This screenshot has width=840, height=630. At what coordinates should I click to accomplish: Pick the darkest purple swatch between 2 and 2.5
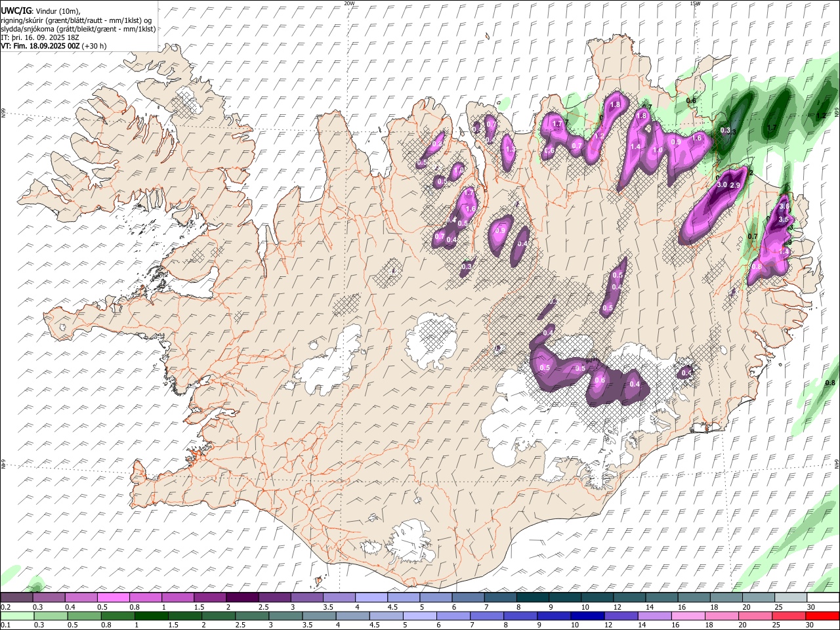coord(242,597)
